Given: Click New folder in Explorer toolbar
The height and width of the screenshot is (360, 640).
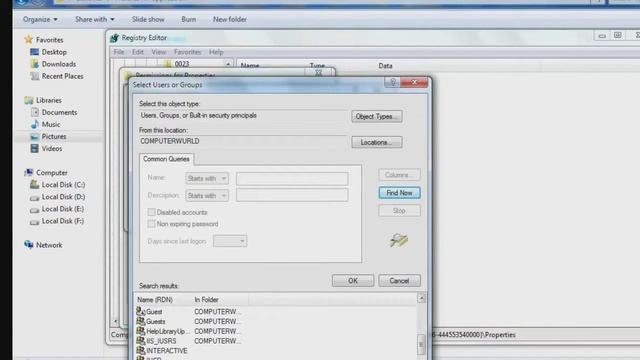Looking at the screenshot, I should point(230,19).
